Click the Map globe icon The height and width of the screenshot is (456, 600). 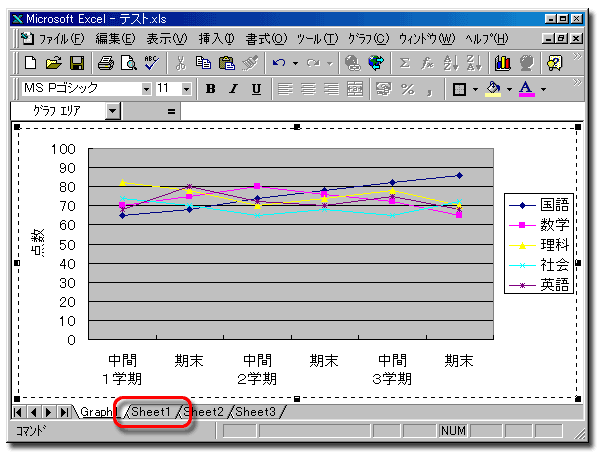pyautogui.click(x=527, y=63)
